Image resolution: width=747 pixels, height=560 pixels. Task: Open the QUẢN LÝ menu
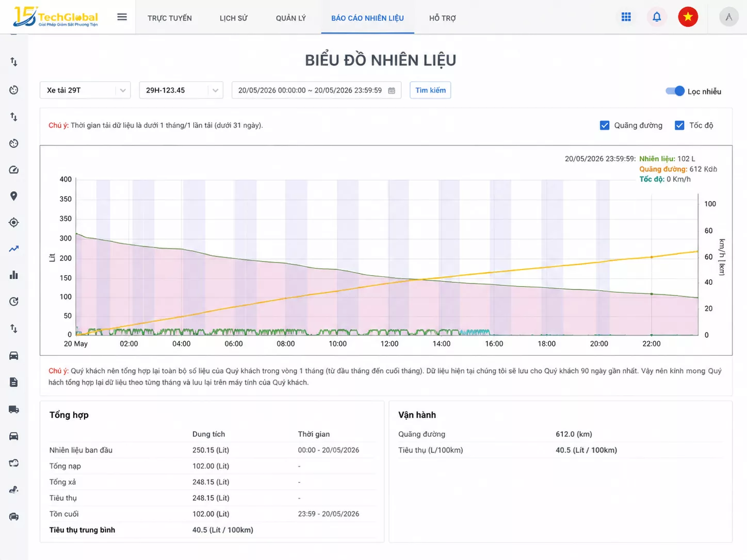(291, 18)
